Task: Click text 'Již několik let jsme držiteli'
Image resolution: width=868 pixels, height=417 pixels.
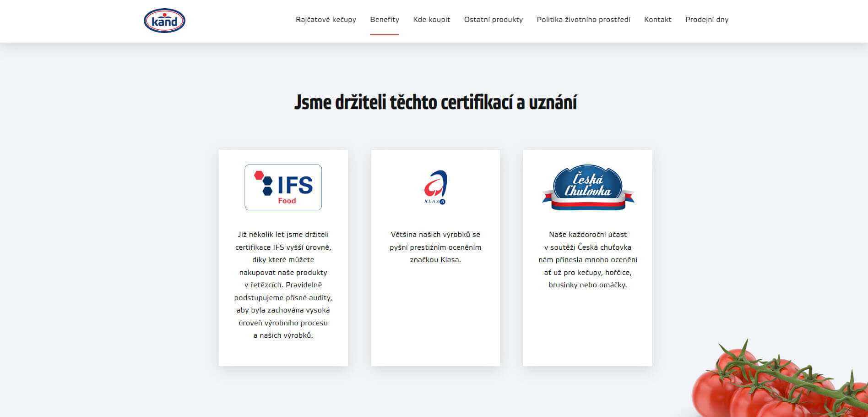Action: [283, 235]
